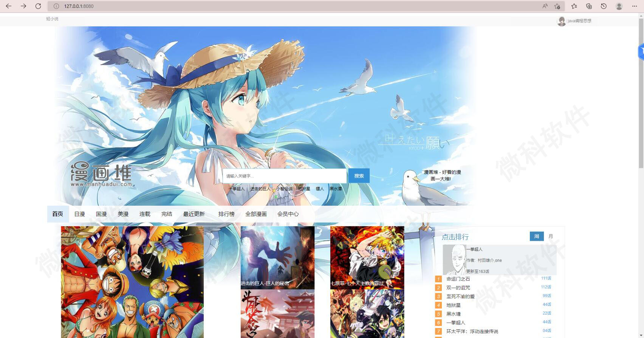Click chapter count 22话 in ranking
Viewport: 644px width, 338px height.
tap(547, 313)
